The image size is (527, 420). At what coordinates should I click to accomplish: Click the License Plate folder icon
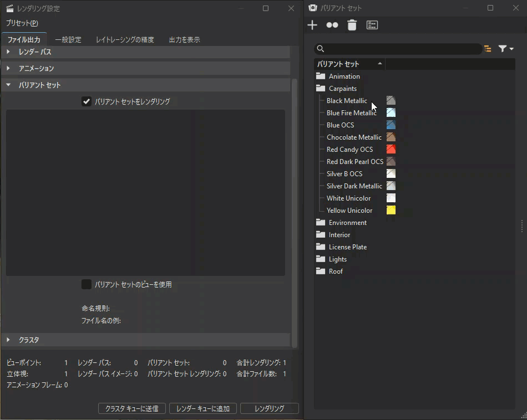coord(321,247)
